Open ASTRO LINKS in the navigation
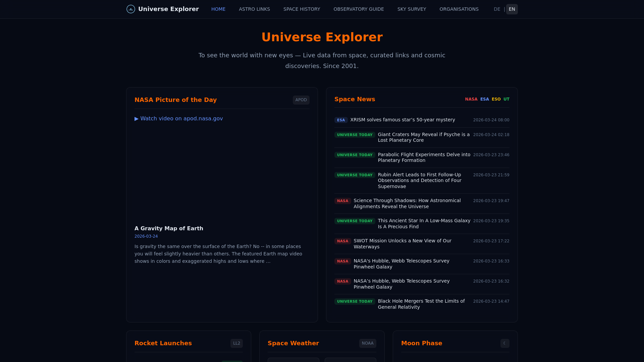Screen dimensions: 644x362 [x=254, y=9]
